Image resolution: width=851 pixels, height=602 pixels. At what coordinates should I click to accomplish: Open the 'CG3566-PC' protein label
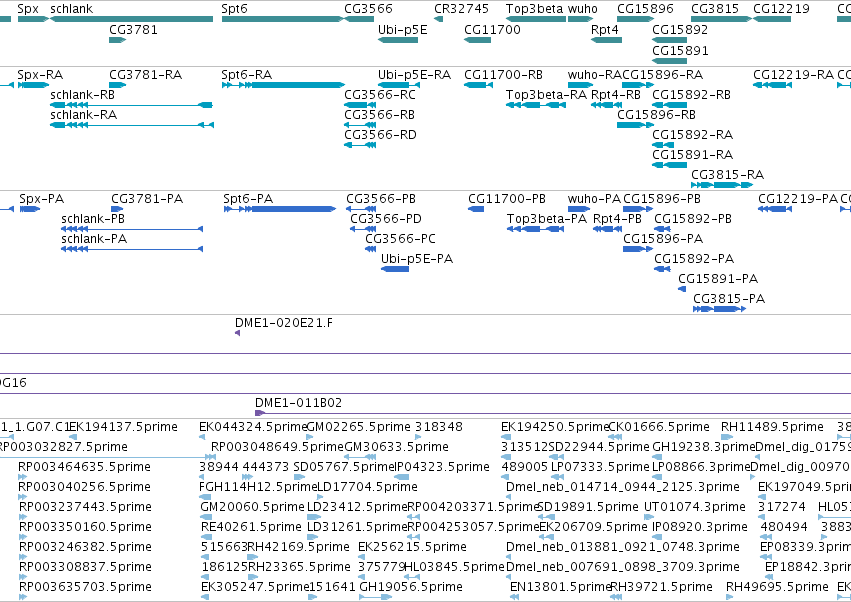[x=401, y=239]
